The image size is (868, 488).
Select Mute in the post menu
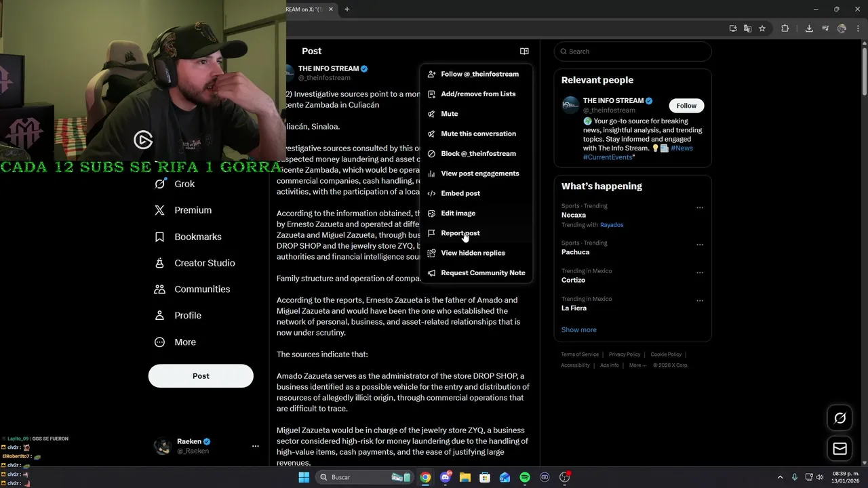click(476, 114)
